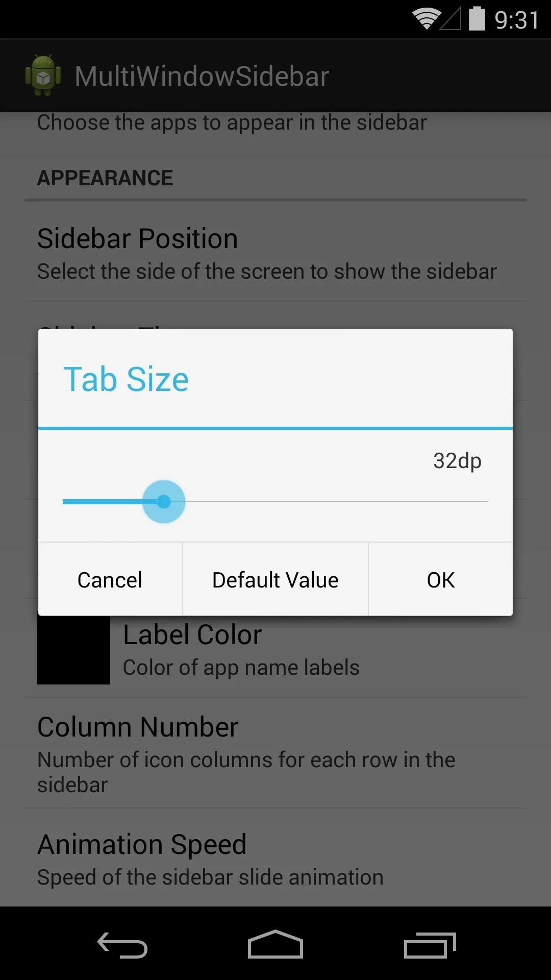Tap the black Label Color swatch
Image resolution: width=551 pixels, height=980 pixels.
coord(73,650)
